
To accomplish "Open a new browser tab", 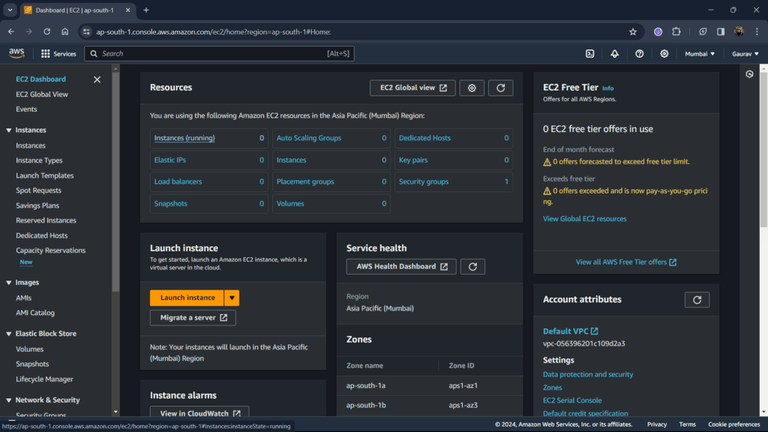I will click(x=146, y=10).
